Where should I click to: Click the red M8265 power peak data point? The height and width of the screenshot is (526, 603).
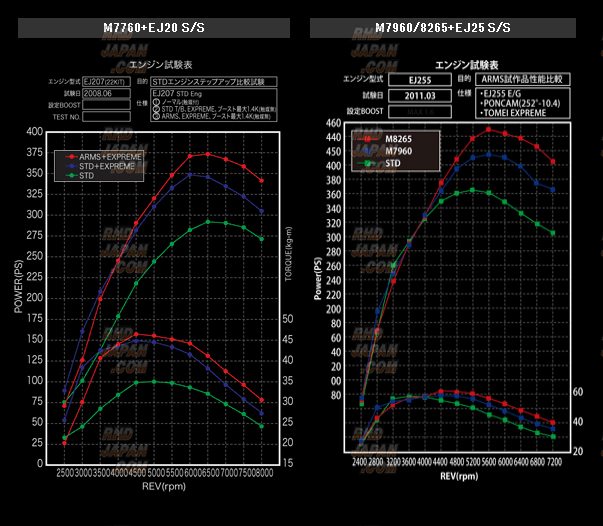488,130
